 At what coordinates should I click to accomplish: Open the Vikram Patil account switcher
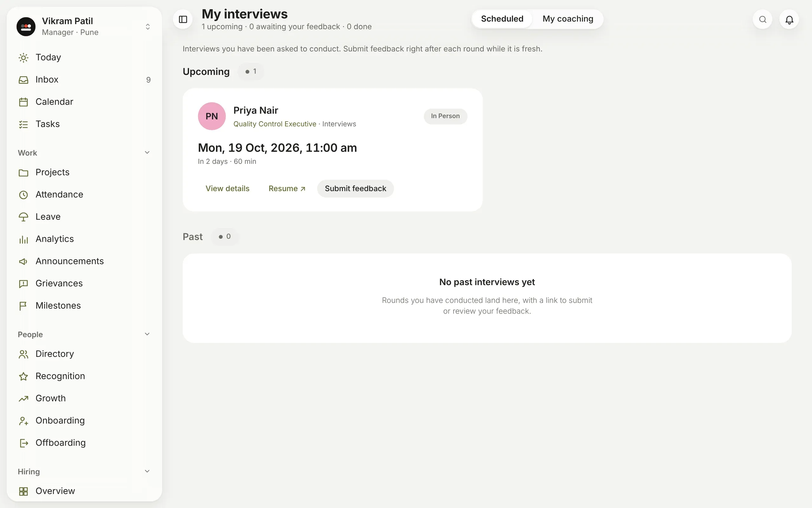84,27
